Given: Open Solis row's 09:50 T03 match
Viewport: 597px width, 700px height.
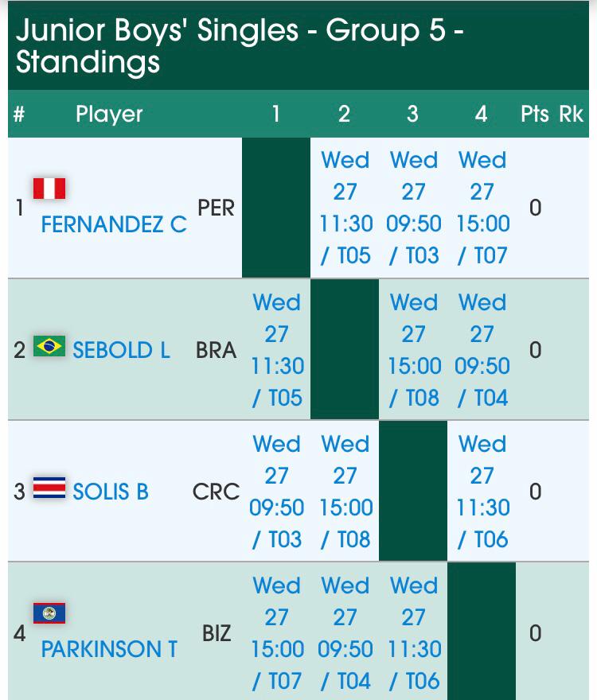Looking at the screenshot, I should tap(277, 492).
